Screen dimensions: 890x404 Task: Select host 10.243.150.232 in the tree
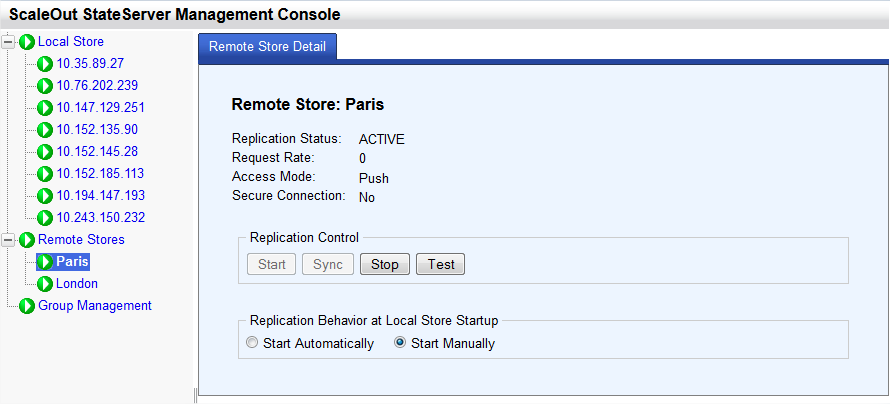101,217
